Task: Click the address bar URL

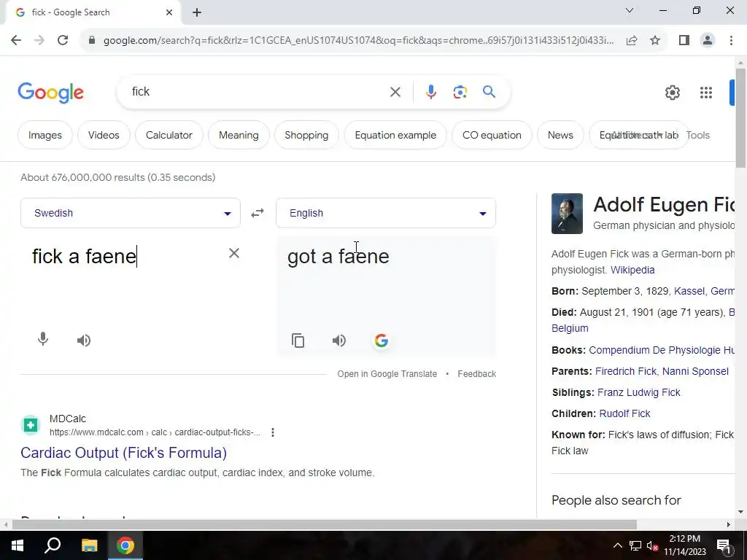Action: pos(358,41)
